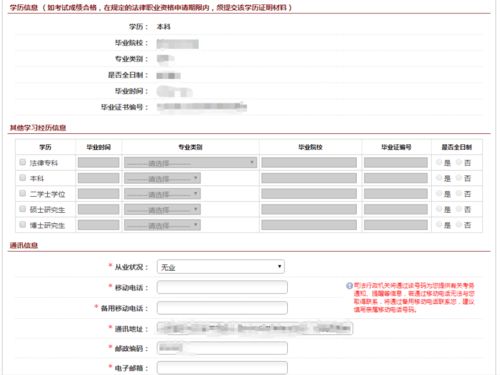The image size is (500, 375).
Task: Click the 通讯地址 input field
Action: (255, 328)
